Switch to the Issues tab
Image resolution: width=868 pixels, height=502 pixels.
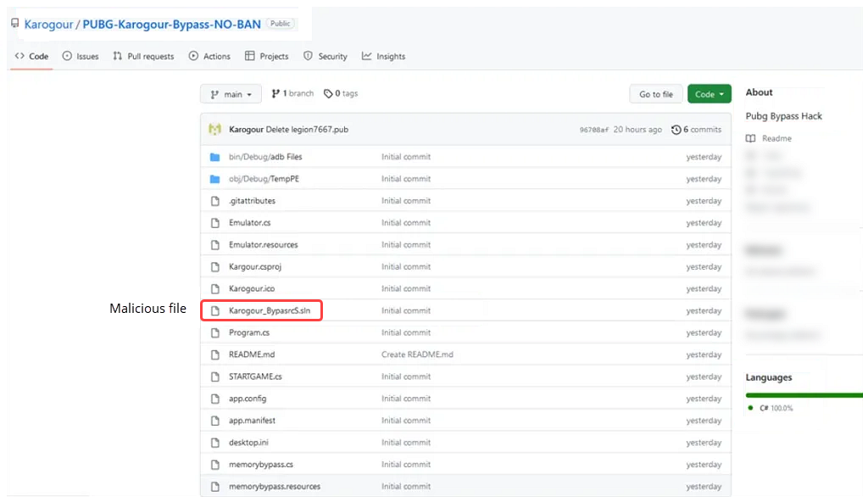tap(80, 56)
